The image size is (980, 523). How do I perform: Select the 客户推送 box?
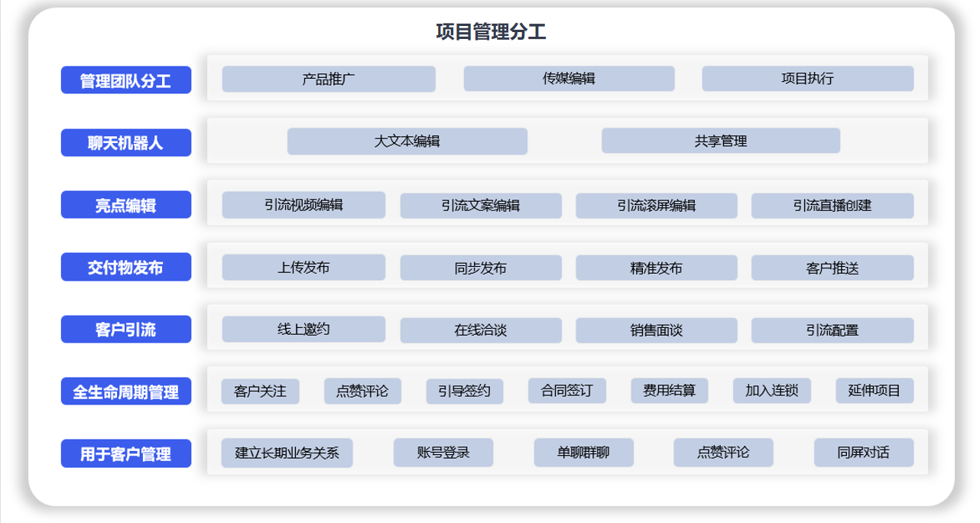coord(832,268)
